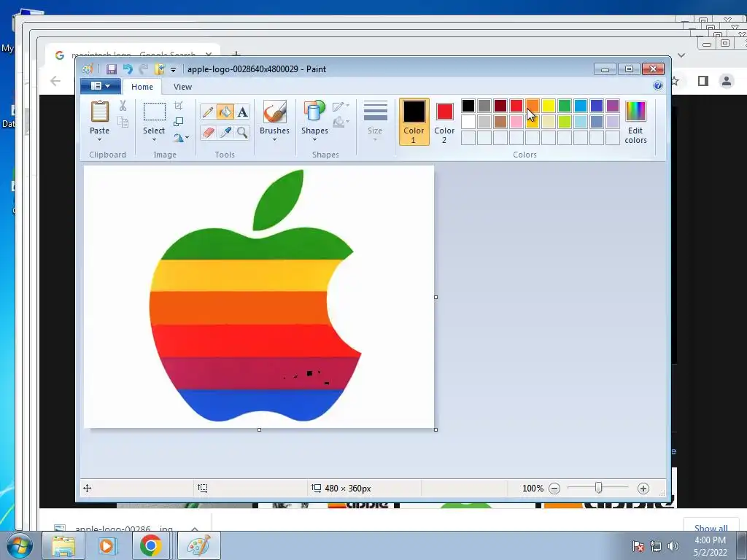Pick the green palette color
The height and width of the screenshot is (560, 747).
tap(565, 105)
